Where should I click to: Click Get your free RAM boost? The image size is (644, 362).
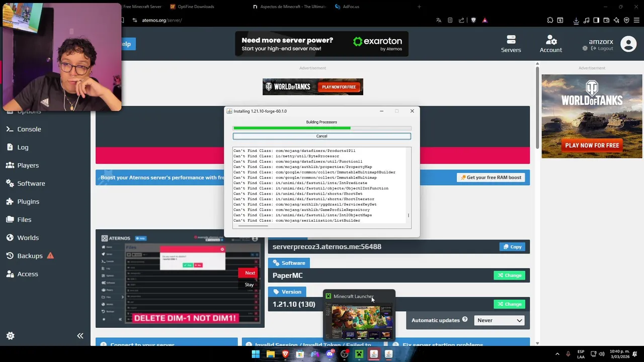491,177
